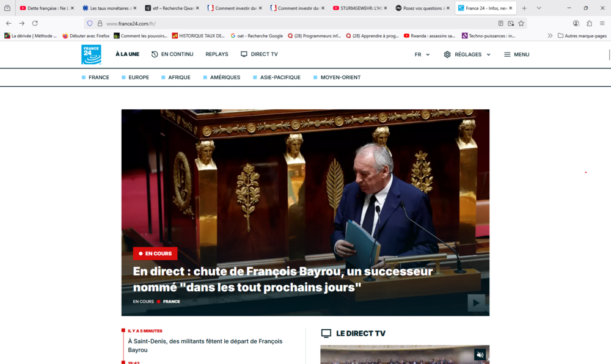
Task: Open Firefox tracking protection shield
Action: coord(90,23)
